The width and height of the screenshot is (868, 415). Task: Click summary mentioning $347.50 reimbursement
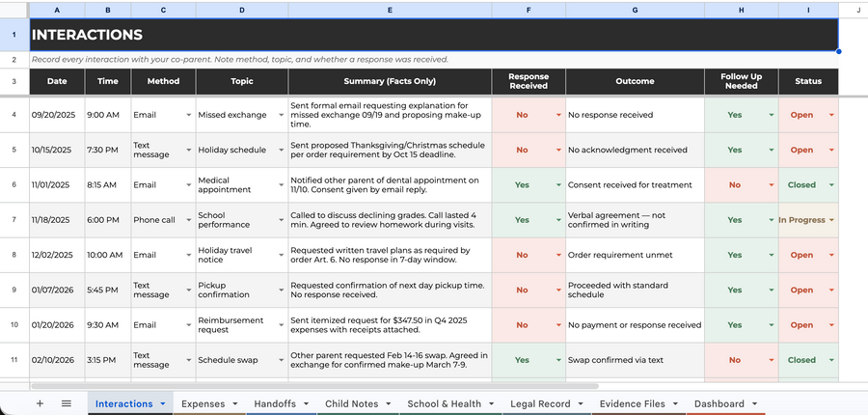coord(390,324)
